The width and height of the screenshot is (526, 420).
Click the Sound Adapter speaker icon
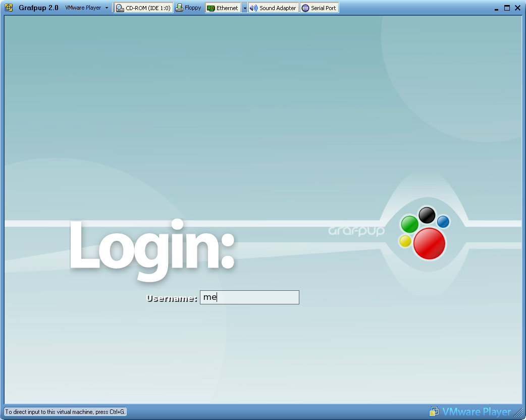(253, 8)
